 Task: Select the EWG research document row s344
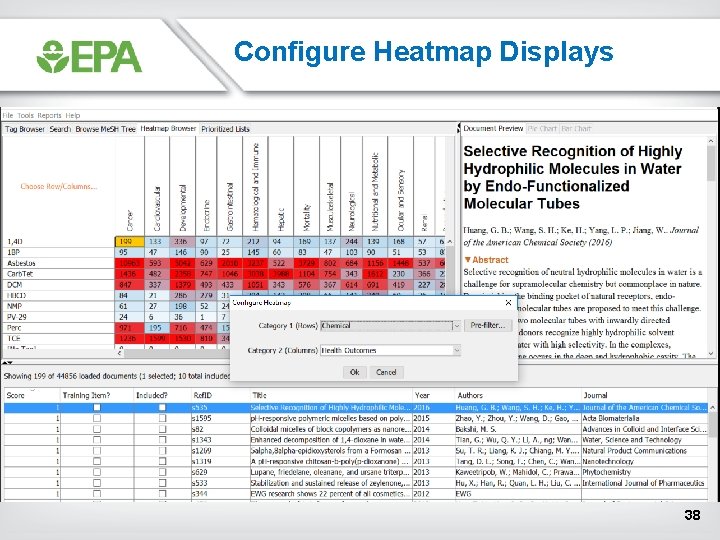[356, 494]
